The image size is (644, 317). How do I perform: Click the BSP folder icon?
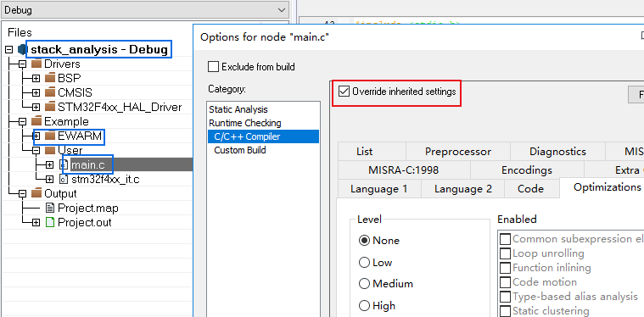(50, 77)
